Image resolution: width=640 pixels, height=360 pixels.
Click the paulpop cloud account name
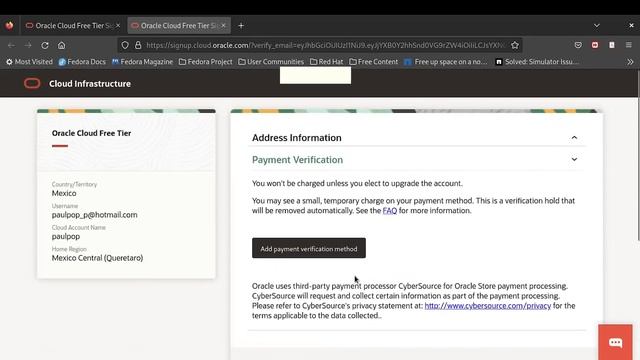click(66, 236)
